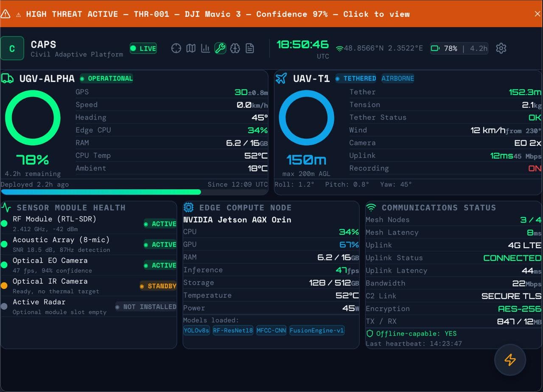Dismiss the threat alert banner
543x392 pixels.
(537, 14)
